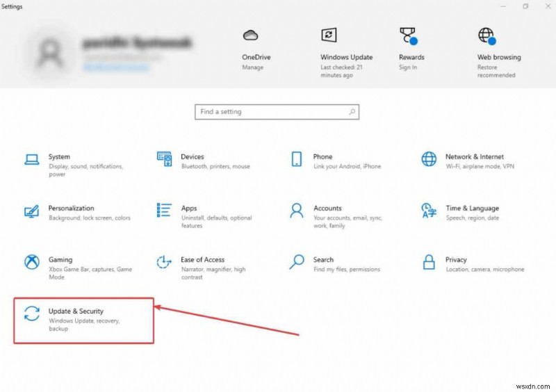556x392 pixels.
Task: Click the Privacy padlock icon
Action: 429,262
